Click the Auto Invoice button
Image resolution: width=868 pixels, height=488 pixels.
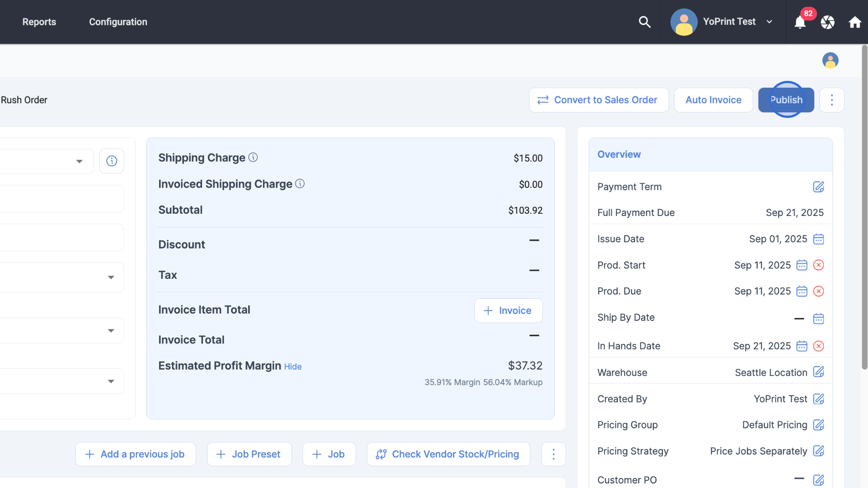(713, 100)
